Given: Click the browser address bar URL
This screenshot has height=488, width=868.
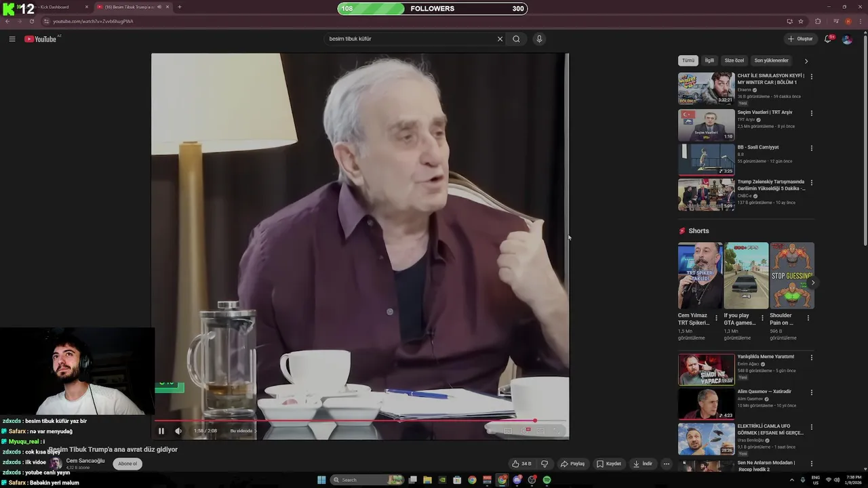Looking at the screenshot, I should click(93, 21).
